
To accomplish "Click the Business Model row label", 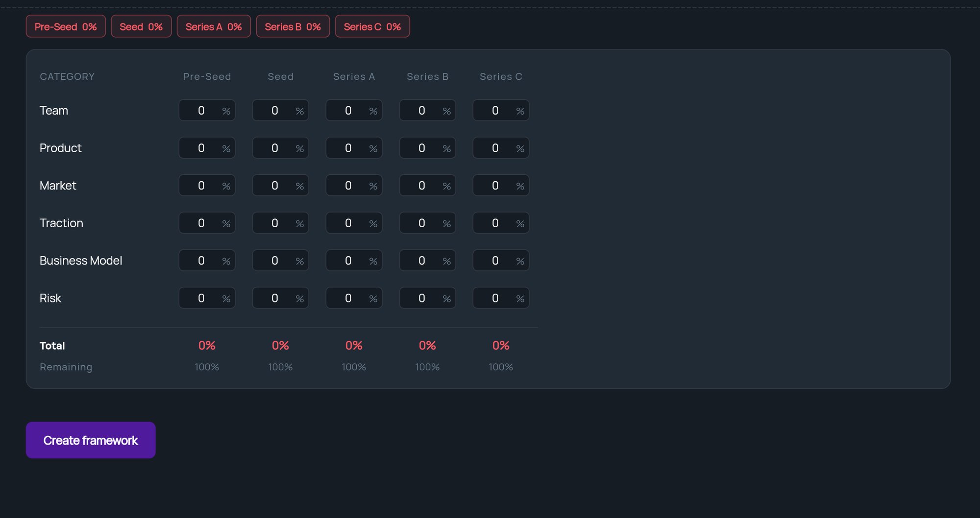I will coord(81,260).
